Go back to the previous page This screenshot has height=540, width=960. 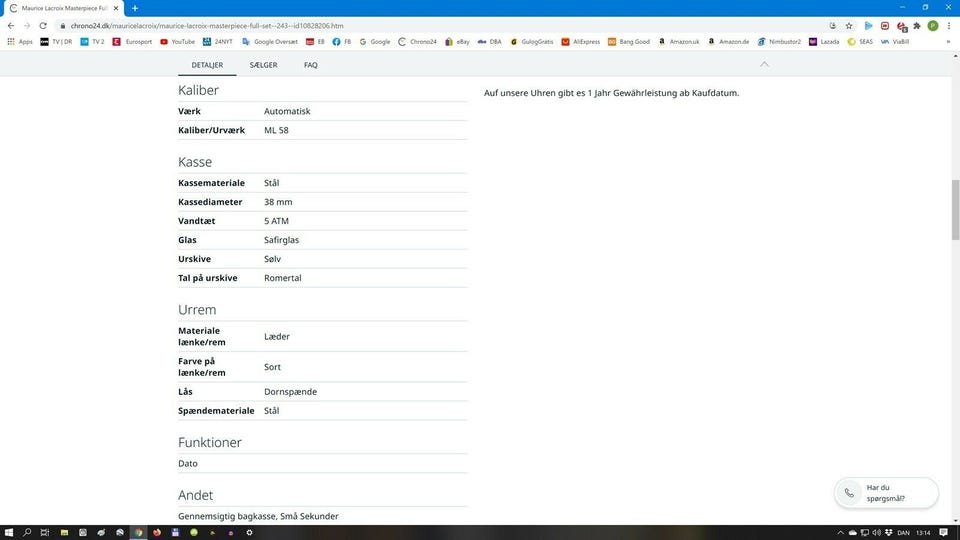point(11,26)
